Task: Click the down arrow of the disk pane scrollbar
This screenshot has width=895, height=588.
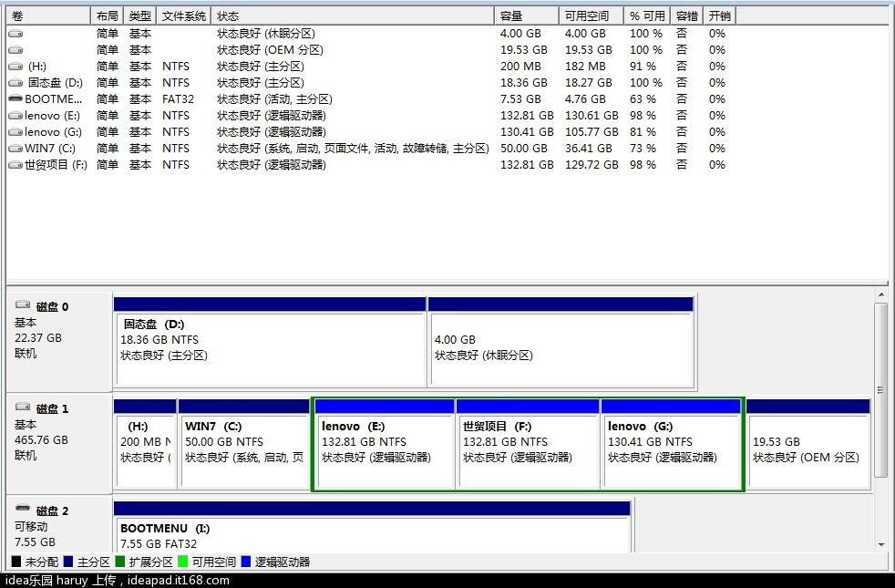Action: 880,545
